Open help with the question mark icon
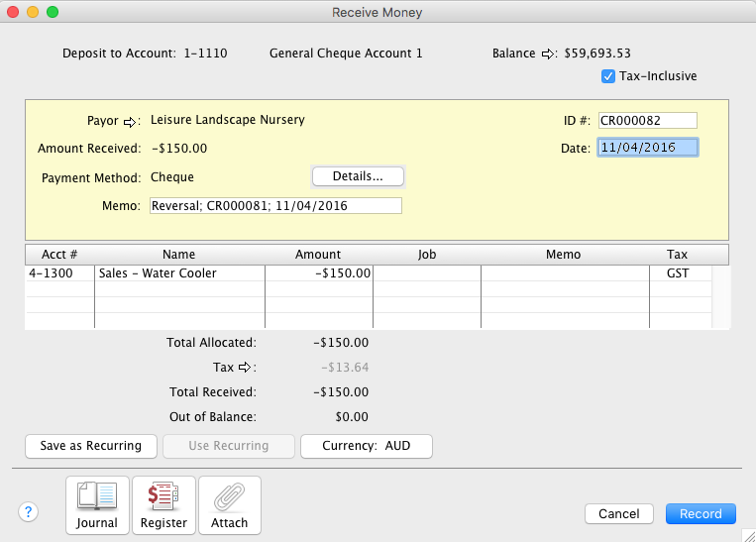This screenshot has height=542, width=756. (28, 512)
